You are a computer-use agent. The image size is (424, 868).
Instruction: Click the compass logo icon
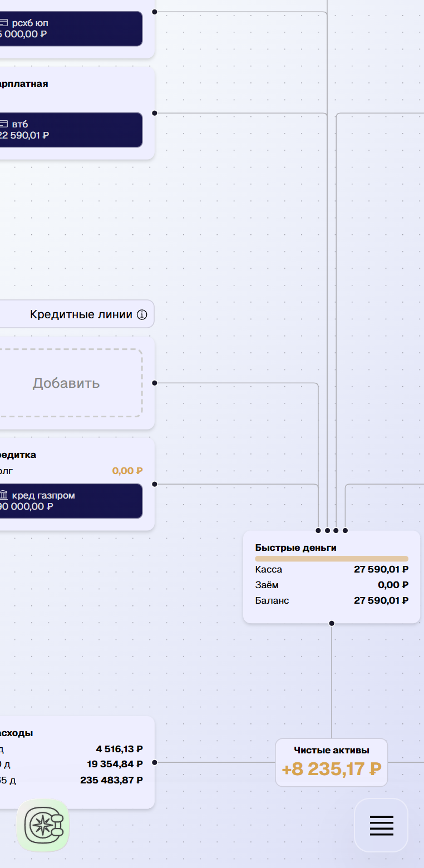[43, 825]
